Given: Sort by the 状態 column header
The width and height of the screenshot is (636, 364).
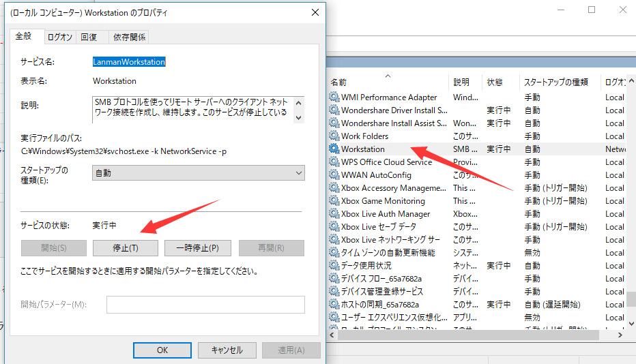Looking at the screenshot, I should pos(500,82).
